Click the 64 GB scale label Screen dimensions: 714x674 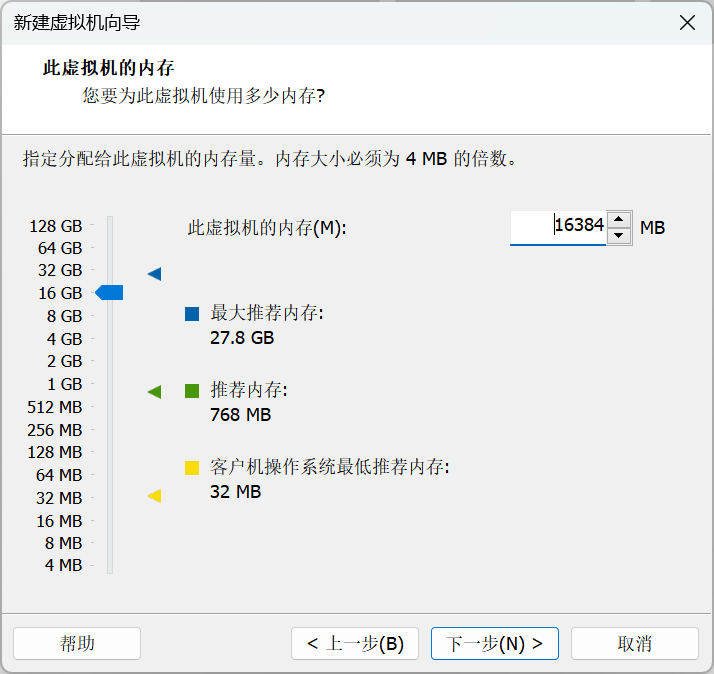point(60,248)
